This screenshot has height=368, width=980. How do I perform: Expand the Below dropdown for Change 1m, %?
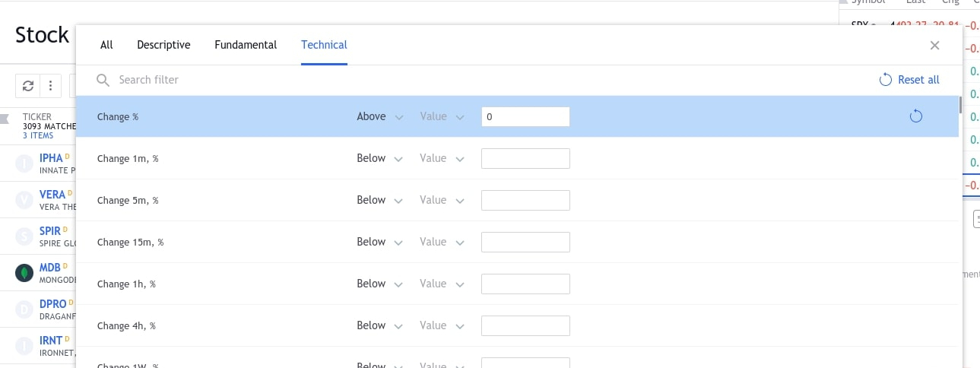(x=379, y=158)
